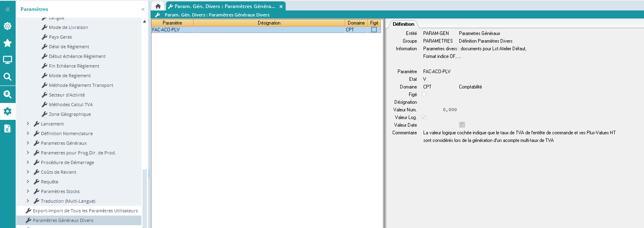
Task: Collapse the left sidebar with double chevron
Action: pos(8,9)
